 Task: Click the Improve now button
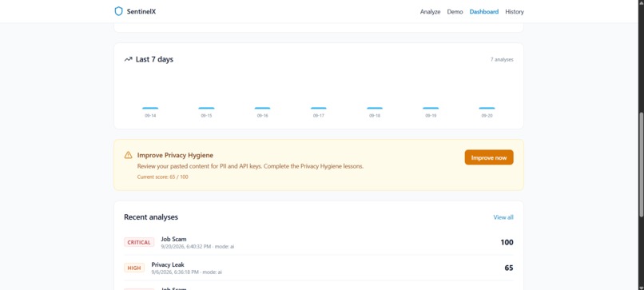coord(489,157)
